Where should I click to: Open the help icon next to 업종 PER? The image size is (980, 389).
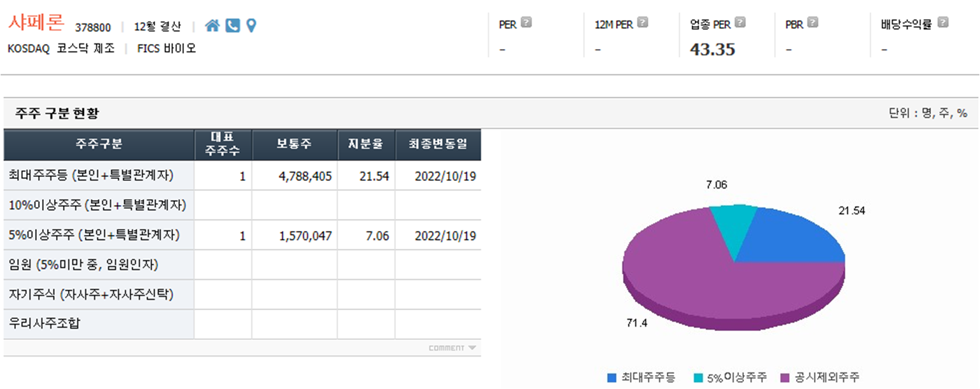pyautogui.click(x=740, y=22)
